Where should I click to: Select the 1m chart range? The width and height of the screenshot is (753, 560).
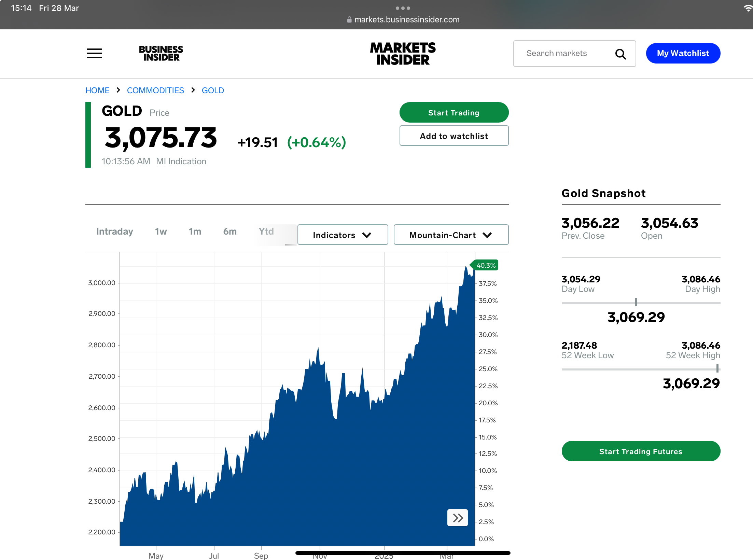195,232
